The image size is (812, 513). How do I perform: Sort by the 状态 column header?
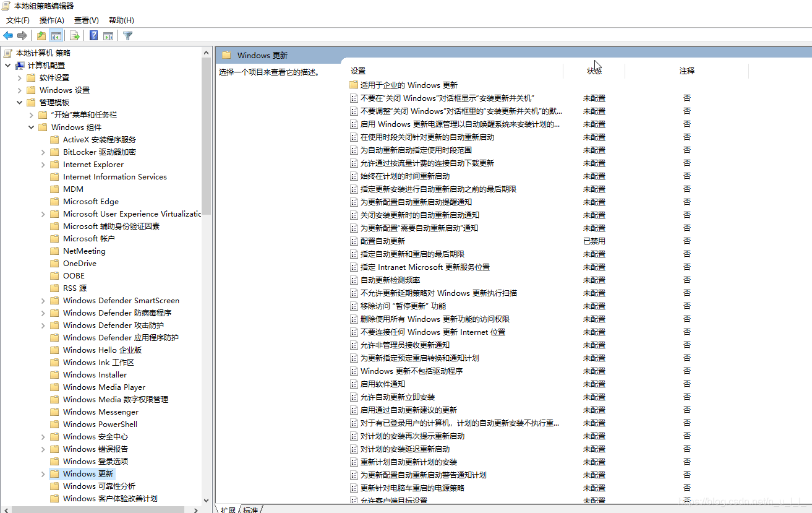click(594, 71)
